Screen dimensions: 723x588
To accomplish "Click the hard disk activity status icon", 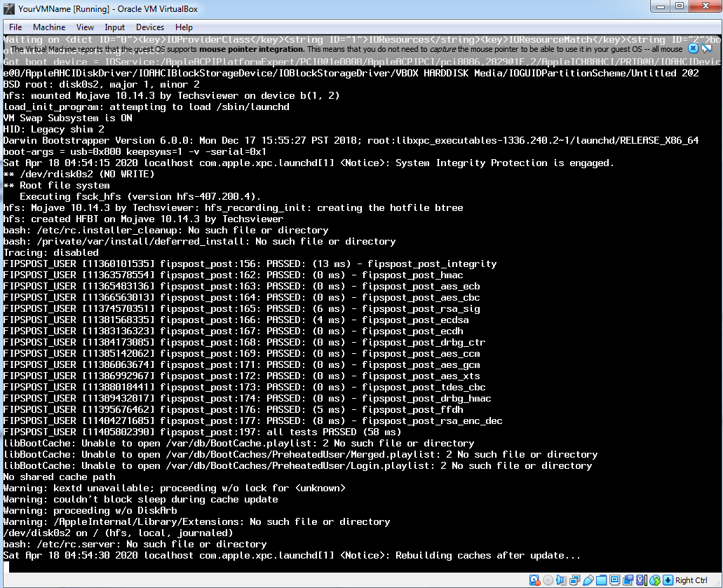I will [534, 580].
